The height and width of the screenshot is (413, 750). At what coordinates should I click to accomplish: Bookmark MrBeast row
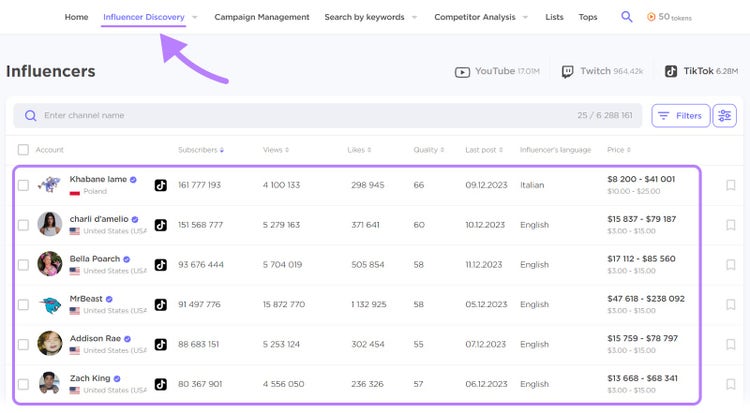pos(730,304)
